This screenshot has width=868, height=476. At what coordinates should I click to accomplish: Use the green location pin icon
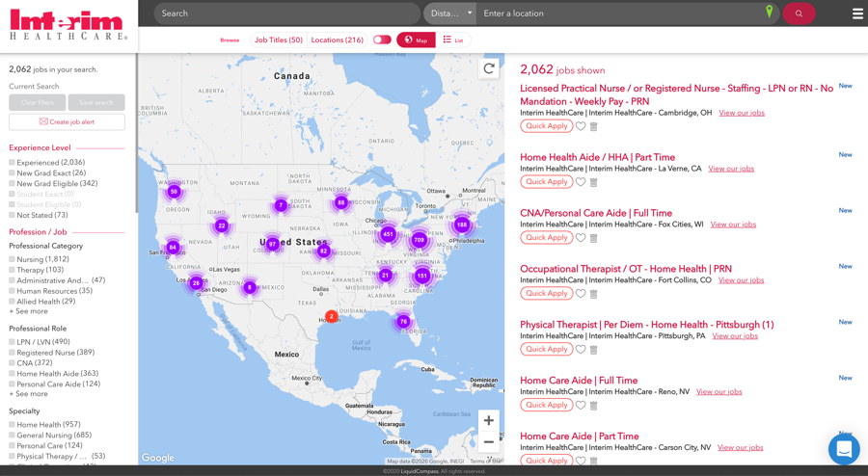click(769, 12)
